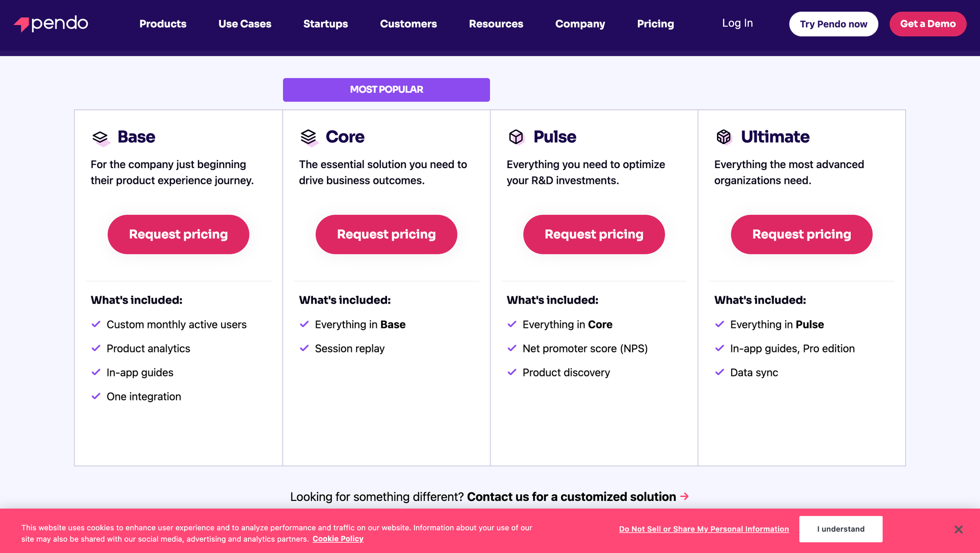
Task: Click Everything in Pulse item
Action: coord(777,325)
